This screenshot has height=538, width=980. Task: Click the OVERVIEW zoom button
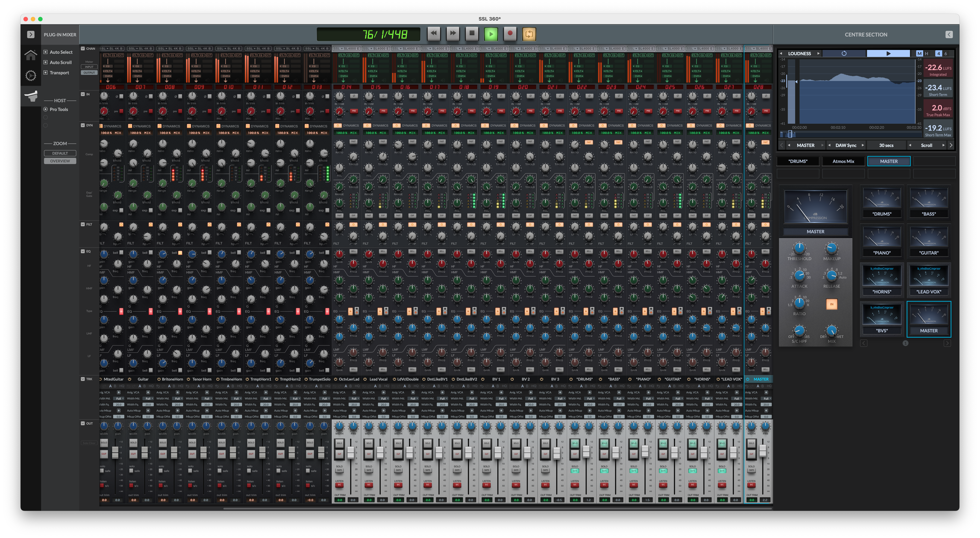point(60,161)
